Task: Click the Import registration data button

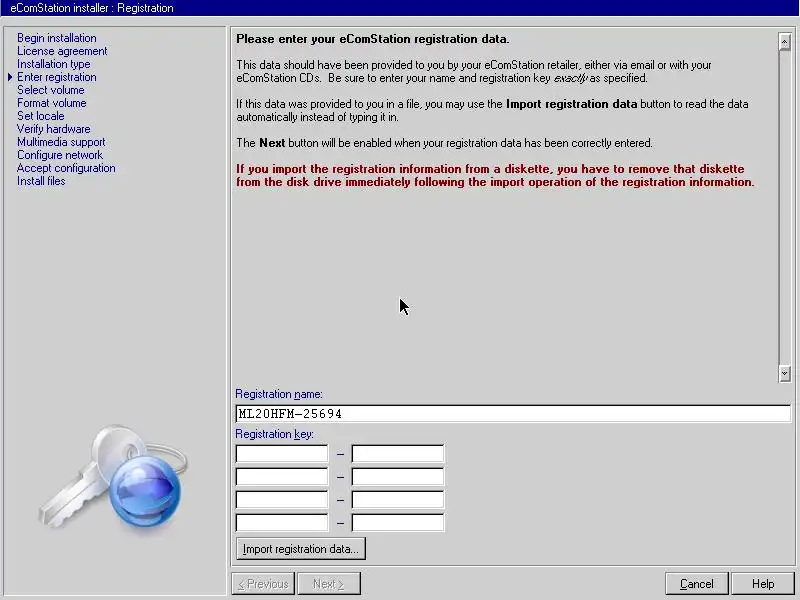Action: click(x=301, y=549)
